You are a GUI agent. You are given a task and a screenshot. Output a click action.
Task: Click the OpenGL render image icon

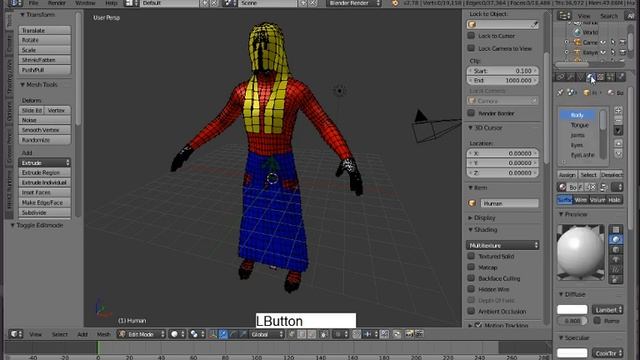pos(409,334)
